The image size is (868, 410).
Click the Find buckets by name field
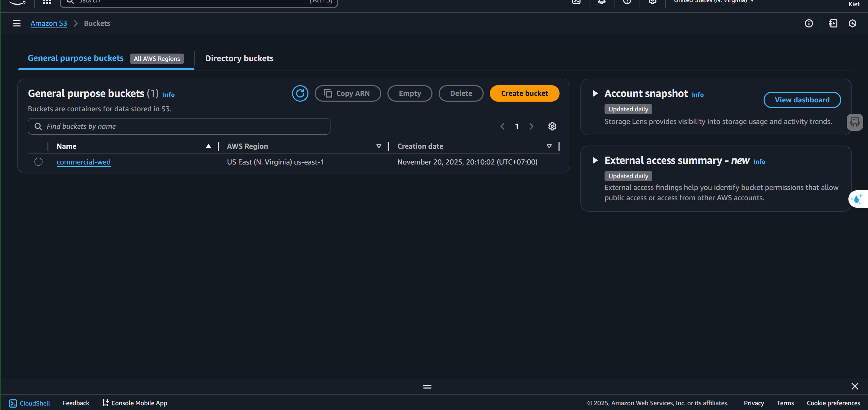(x=179, y=126)
